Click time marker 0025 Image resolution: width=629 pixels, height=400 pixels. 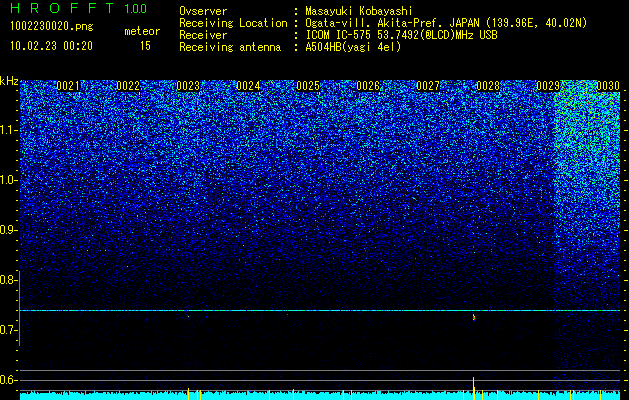click(308, 86)
